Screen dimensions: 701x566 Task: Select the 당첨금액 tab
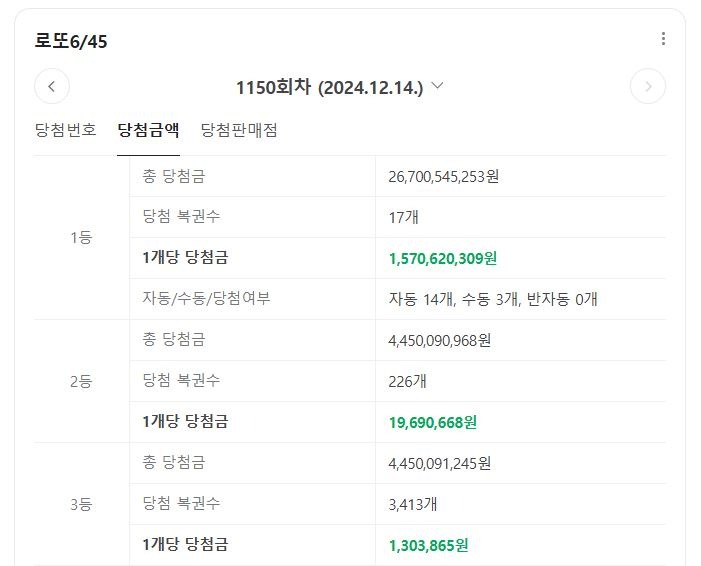148,130
